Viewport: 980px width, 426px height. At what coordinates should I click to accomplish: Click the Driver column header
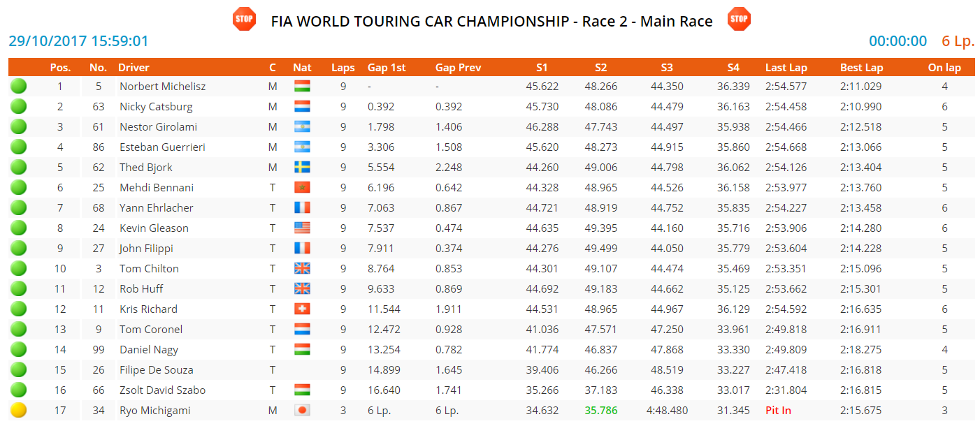[x=134, y=68]
